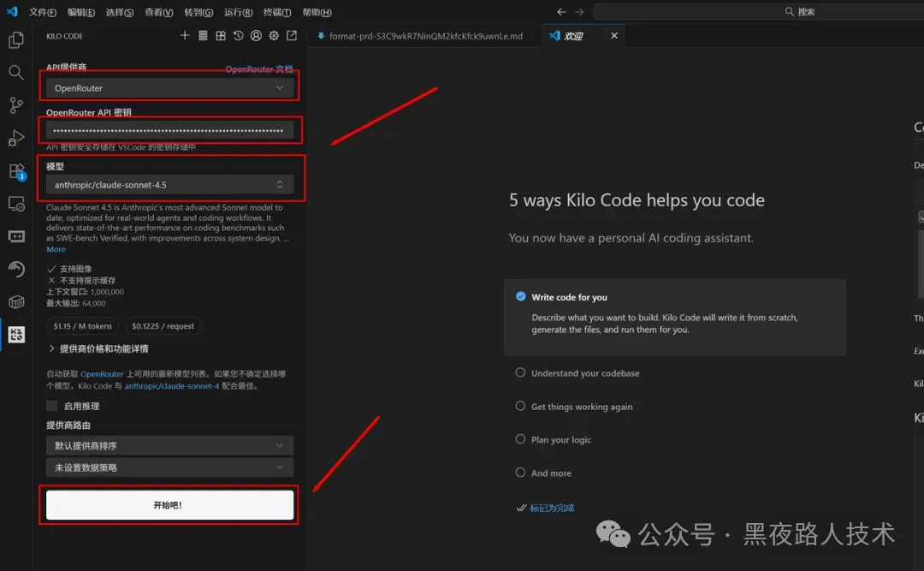The image size is (924, 571).
Task: Open the API提供商 OpenRouter dropdown
Action: click(x=169, y=87)
